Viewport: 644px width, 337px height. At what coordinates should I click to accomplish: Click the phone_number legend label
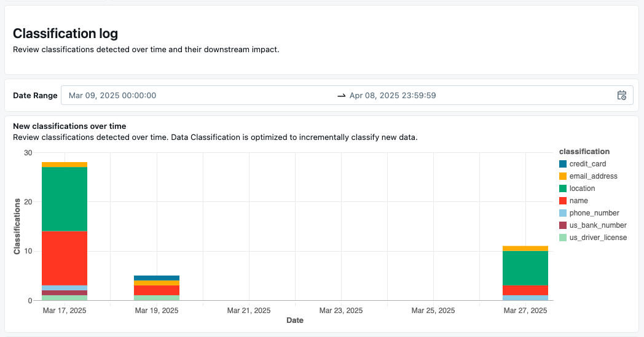click(x=594, y=213)
